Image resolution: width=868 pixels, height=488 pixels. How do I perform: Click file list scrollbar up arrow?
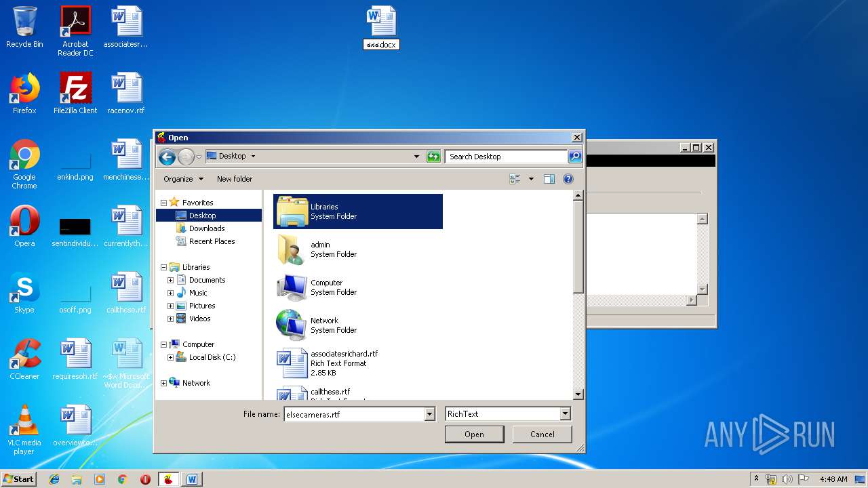point(578,196)
